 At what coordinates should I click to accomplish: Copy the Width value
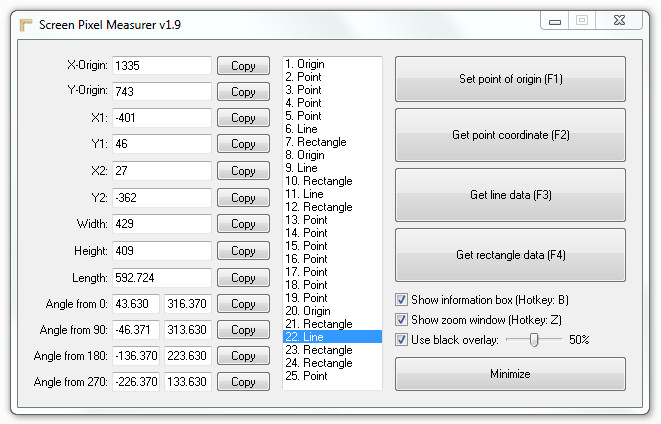click(x=243, y=224)
